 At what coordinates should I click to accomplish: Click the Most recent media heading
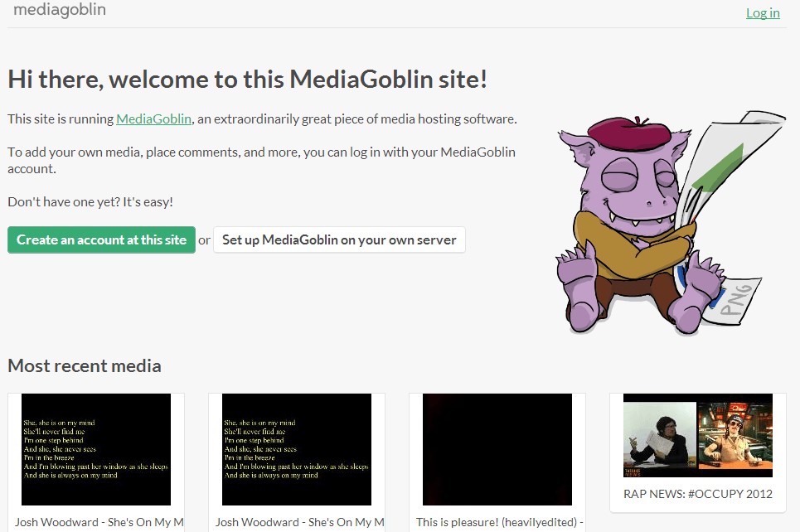click(x=85, y=365)
